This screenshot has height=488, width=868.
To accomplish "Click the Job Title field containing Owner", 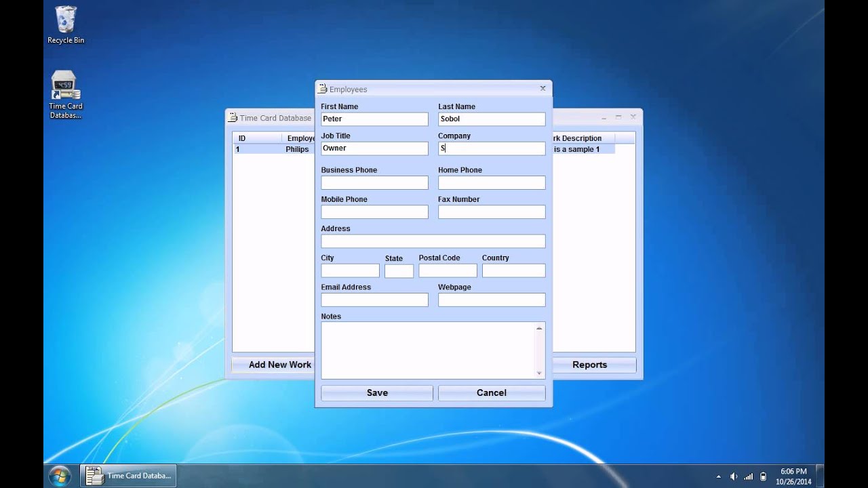I will [374, 148].
